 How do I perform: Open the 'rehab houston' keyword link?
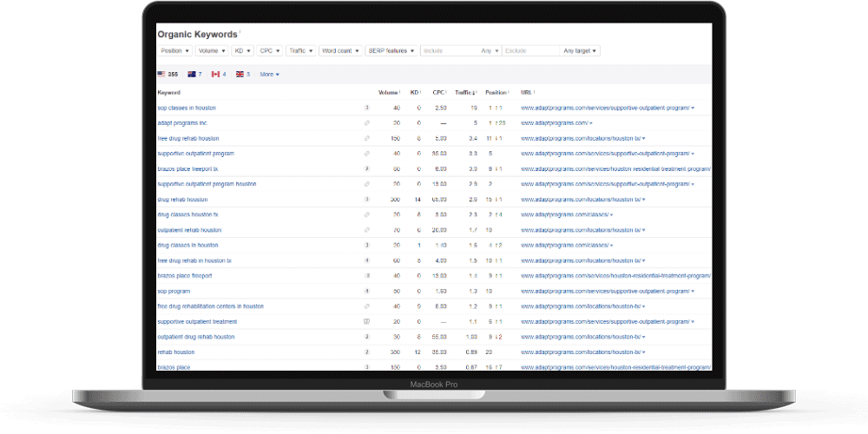click(176, 352)
